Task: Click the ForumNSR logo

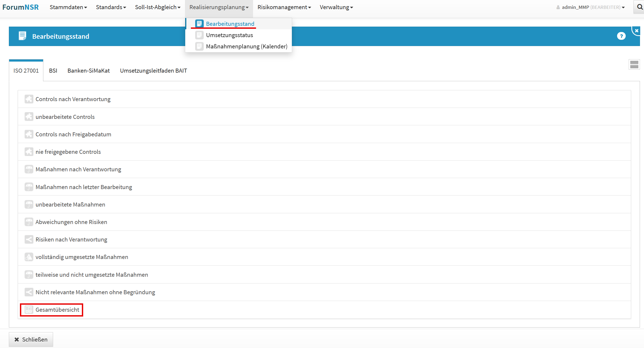Action: (20, 7)
